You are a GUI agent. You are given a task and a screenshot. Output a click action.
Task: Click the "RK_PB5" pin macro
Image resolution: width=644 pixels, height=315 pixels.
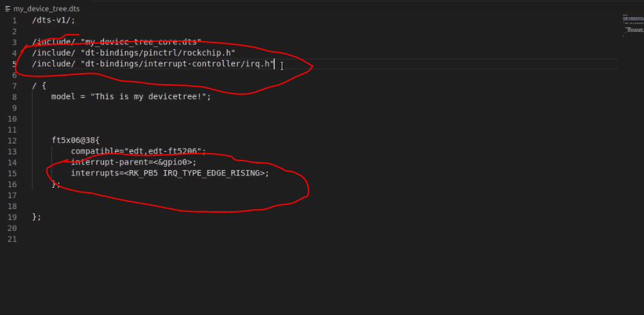[x=144, y=174]
